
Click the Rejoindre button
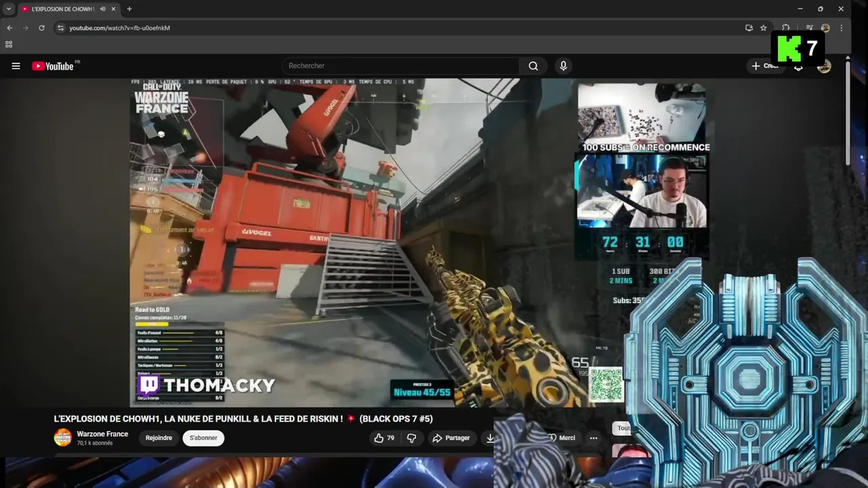point(159,438)
